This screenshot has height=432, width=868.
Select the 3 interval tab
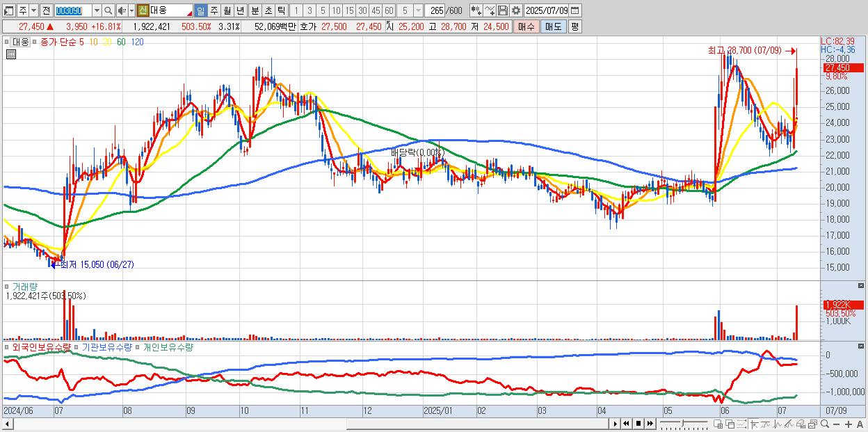click(309, 10)
